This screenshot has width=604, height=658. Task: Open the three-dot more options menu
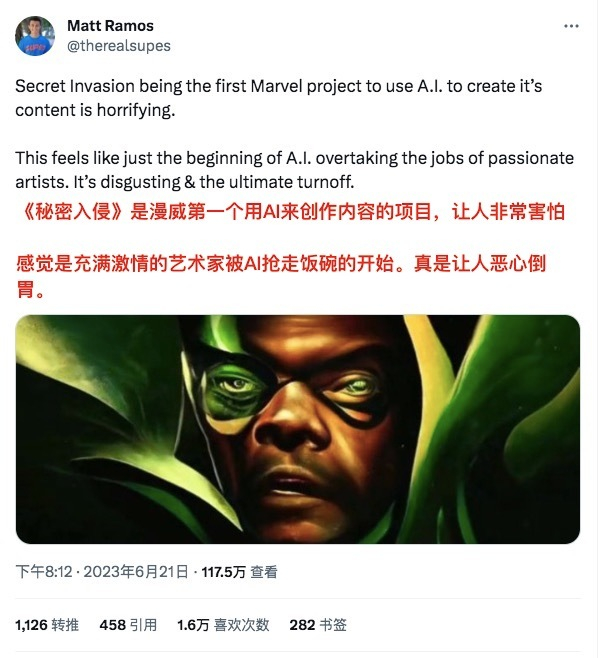coord(571,26)
